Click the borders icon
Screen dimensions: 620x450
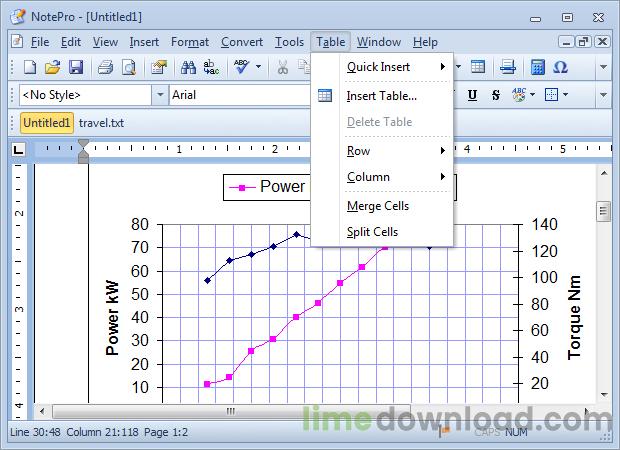[x=551, y=95]
